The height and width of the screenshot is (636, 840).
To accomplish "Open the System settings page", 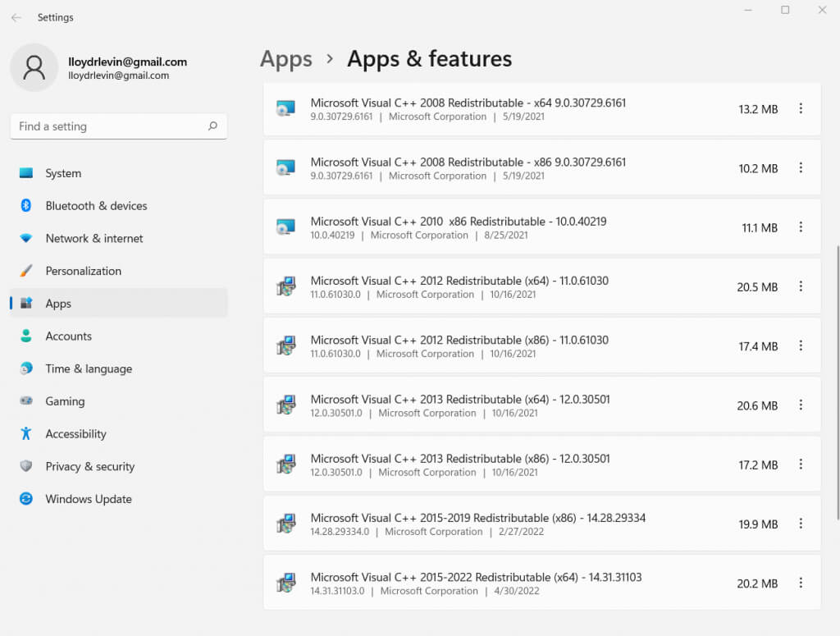I will point(63,173).
